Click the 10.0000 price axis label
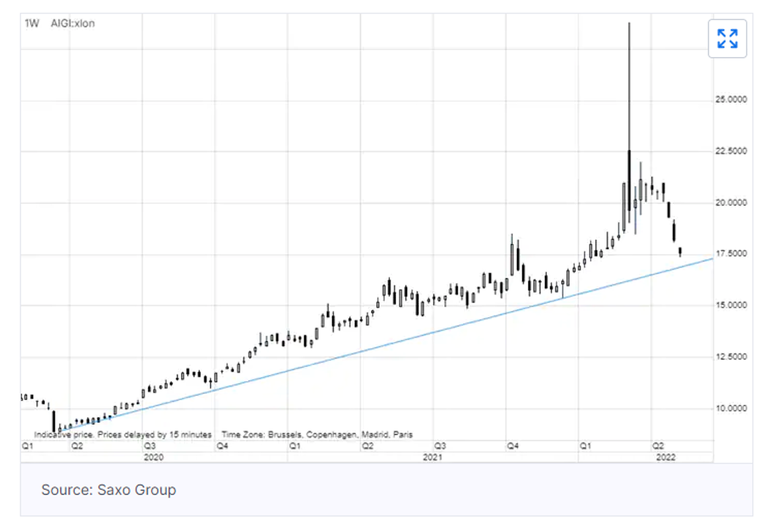 click(733, 408)
